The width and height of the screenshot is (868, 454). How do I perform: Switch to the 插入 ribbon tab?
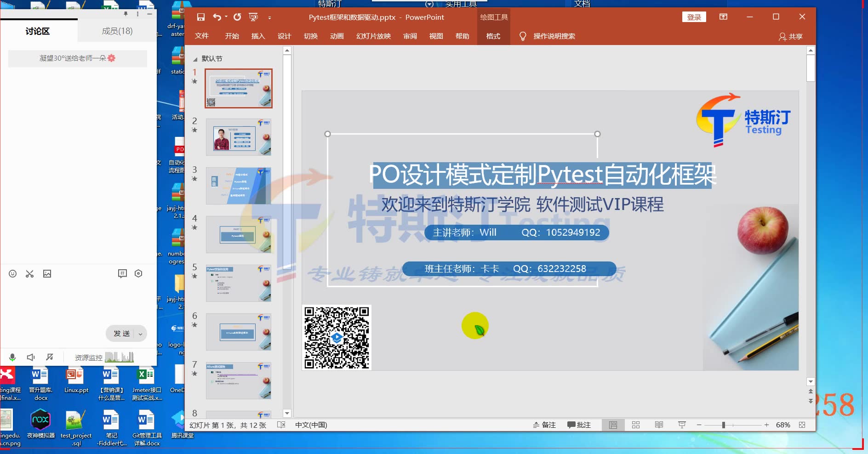click(258, 36)
